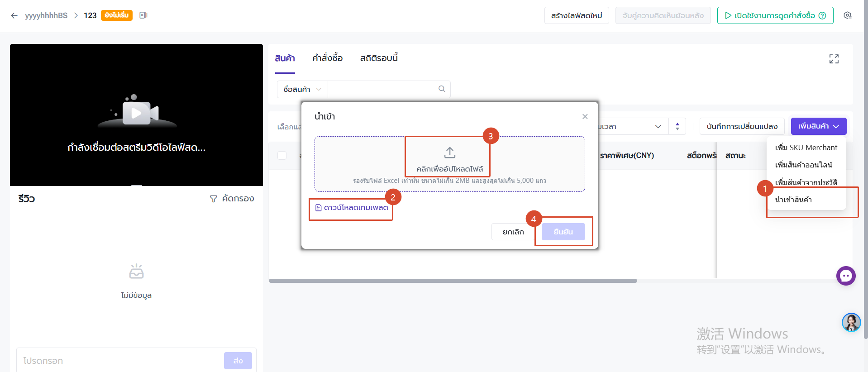Image resolution: width=868 pixels, height=372 pixels.
Task: Choose เพิ่มสินค้าจากประวัติ menu item
Action: pyautogui.click(x=806, y=182)
